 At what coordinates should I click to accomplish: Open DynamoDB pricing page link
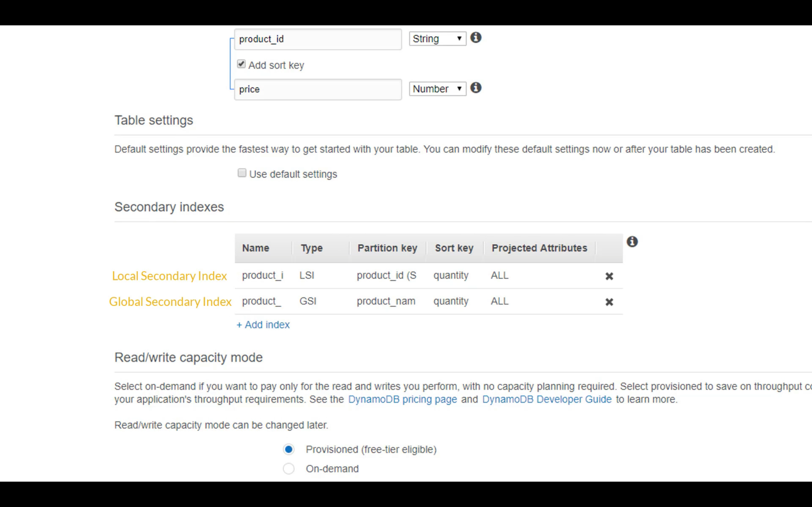[402, 399]
